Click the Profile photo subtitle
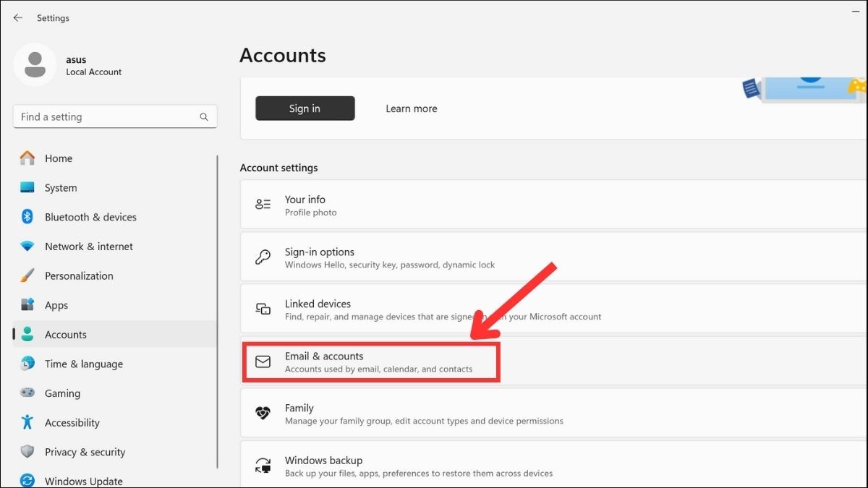The image size is (868, 488). coord(311,213)
